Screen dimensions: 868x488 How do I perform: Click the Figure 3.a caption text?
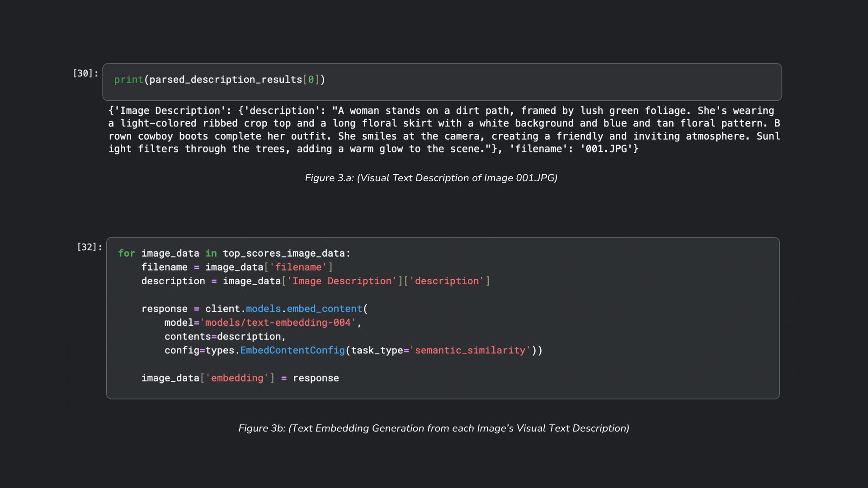[x=431, y=178]
